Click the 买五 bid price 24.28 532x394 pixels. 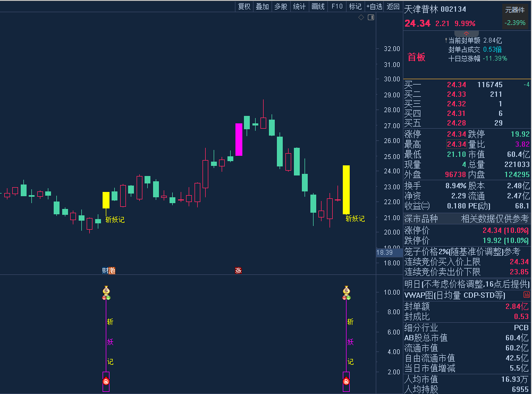[x=457, y=123]
